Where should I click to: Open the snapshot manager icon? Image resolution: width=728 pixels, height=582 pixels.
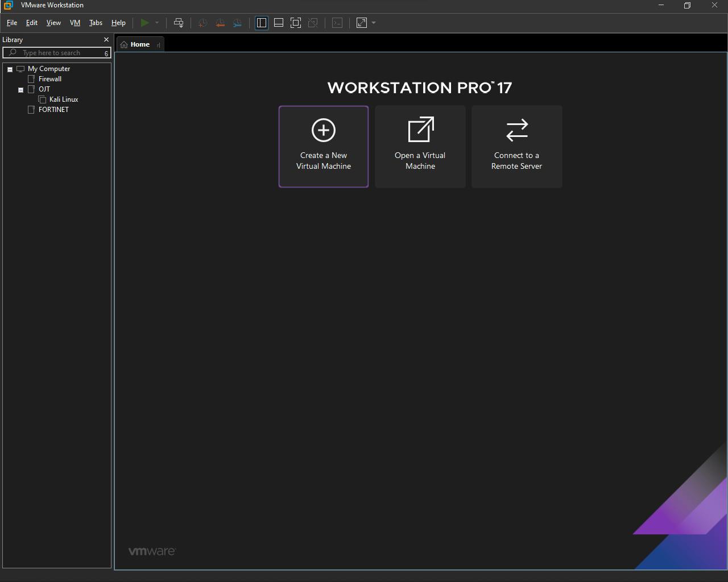(x=238, y=23)
